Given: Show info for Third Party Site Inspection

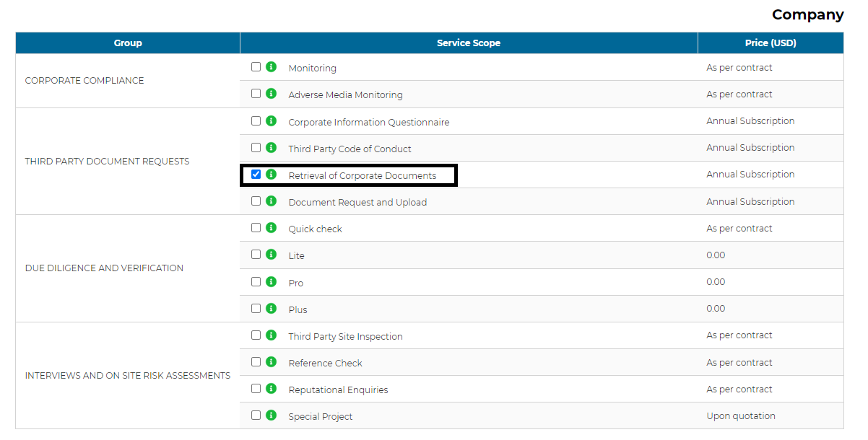Looking at the screenshot, I should tap(272, 335).
